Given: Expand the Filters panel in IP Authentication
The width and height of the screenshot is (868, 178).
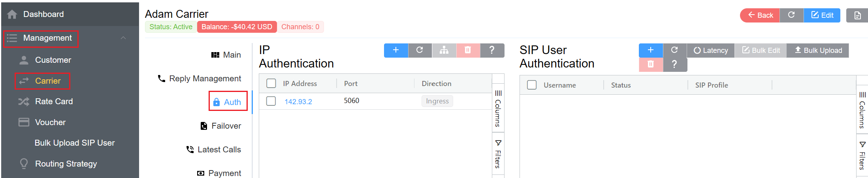Looking at the screenshot, I should (x=498, y=154).
